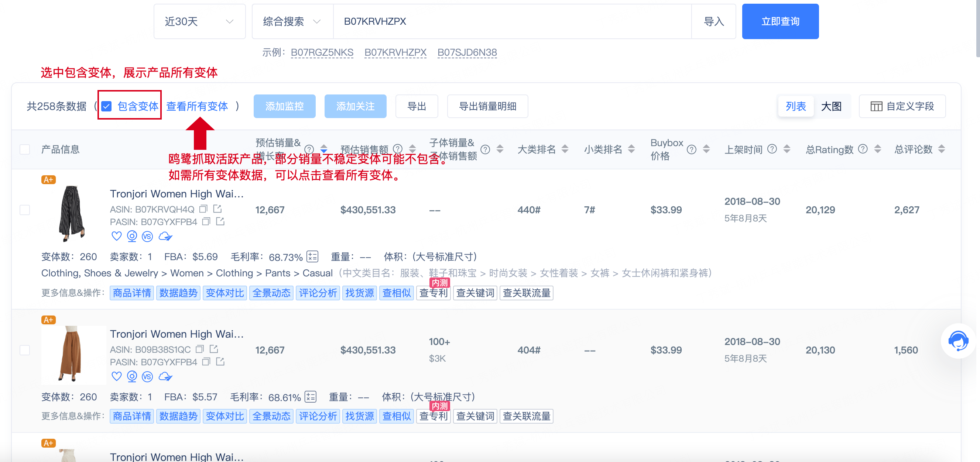The width and height of the screenshot is (980, 462).
Task: Click VS compare icon for first product
Action: (147, 237)
